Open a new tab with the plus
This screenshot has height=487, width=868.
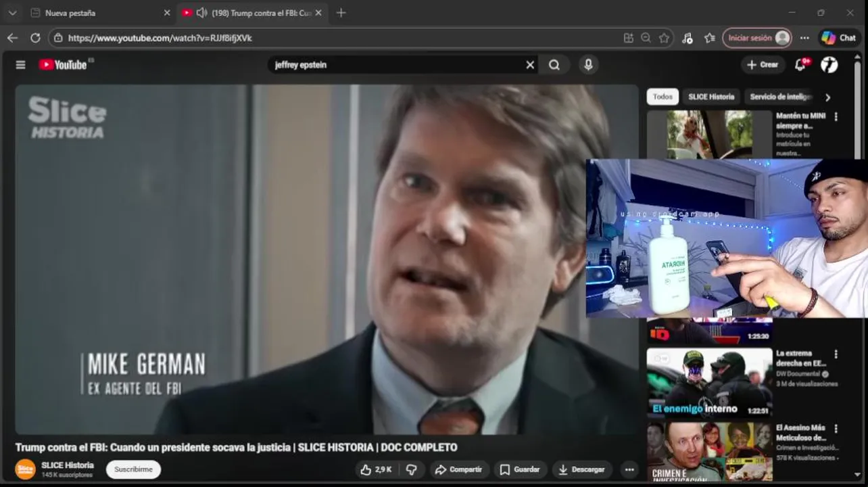[x=341, y=13]
